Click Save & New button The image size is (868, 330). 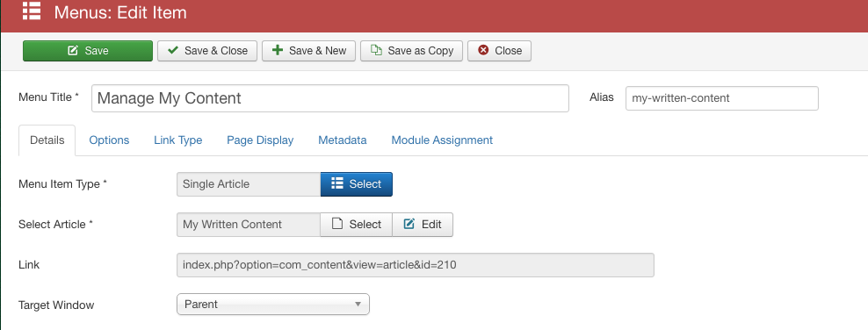point(309,51)
